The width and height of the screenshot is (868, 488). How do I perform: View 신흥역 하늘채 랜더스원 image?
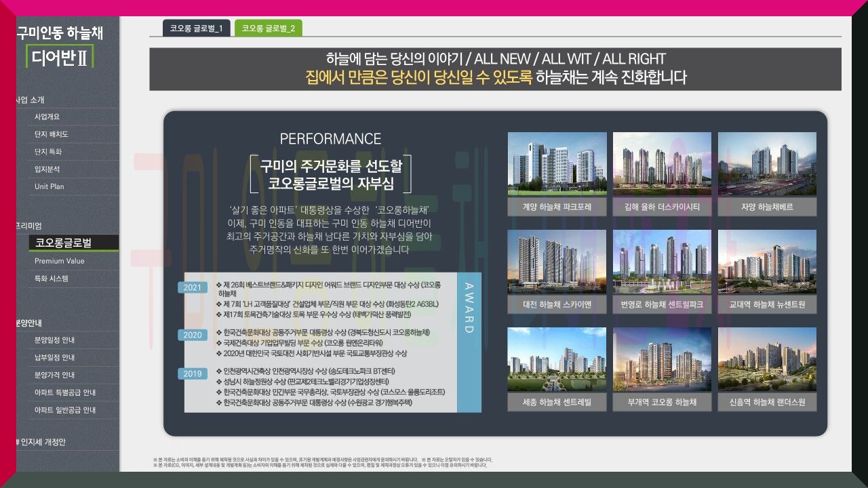click(x=767, y=359)
